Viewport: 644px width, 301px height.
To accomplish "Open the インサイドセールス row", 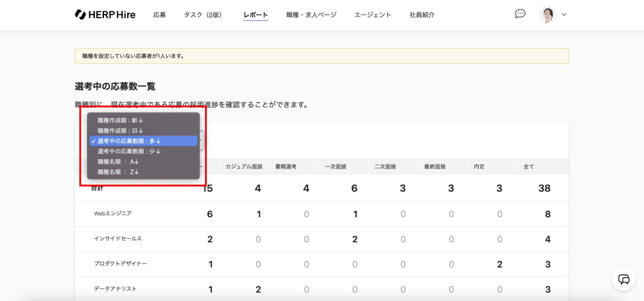I will 118,239.
